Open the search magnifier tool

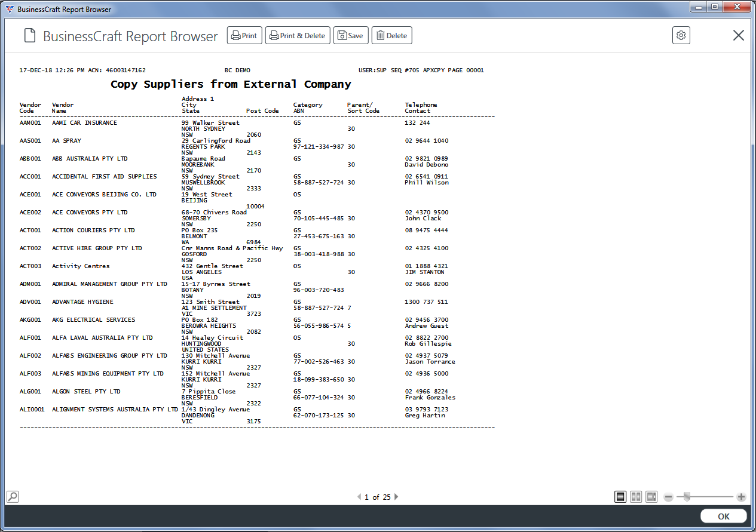coord(13,496)
